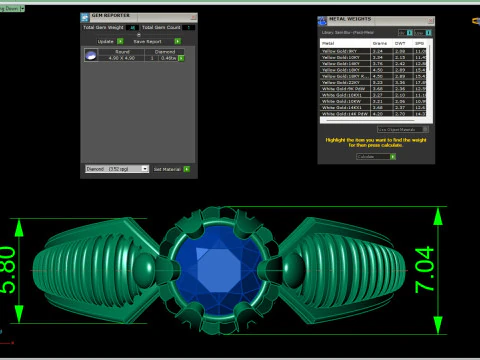Select the Yellow Gold:14KY row

[x=373, y=64]
